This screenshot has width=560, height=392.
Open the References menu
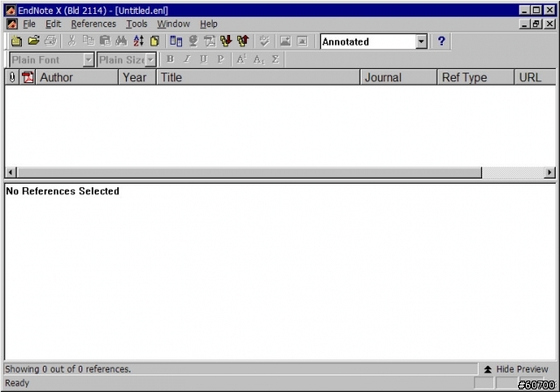(x=94, y=24)
